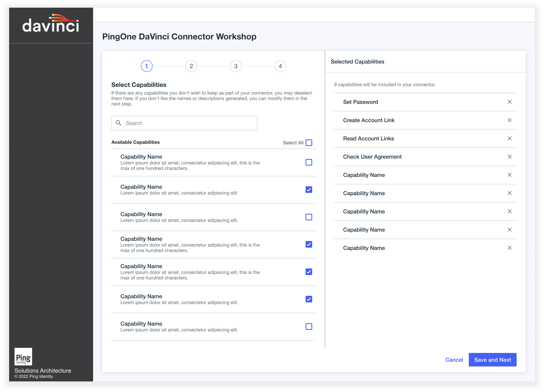The height and width of the screenshot is (392, 544).
Task: Click the Available Capabilities label
Action: [136, 142]
